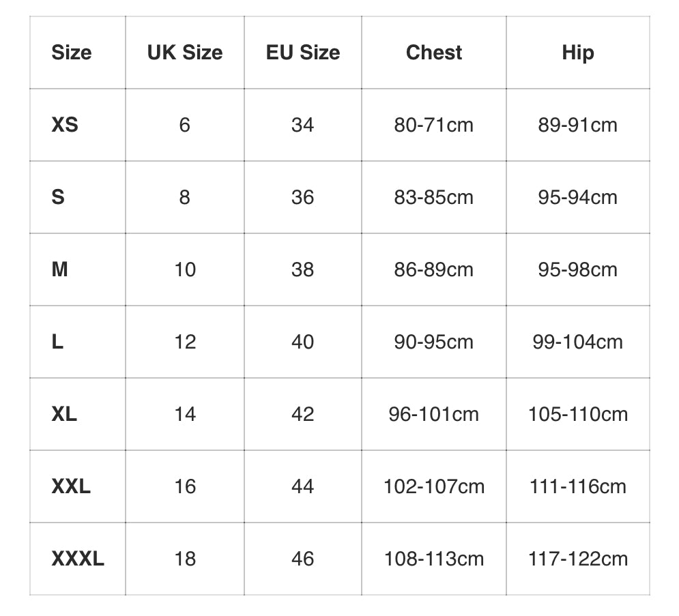Image resolution: width=679 pixels, height=616 pixels.
Task: Click the Size column header
Action: [x=71, y=53]
